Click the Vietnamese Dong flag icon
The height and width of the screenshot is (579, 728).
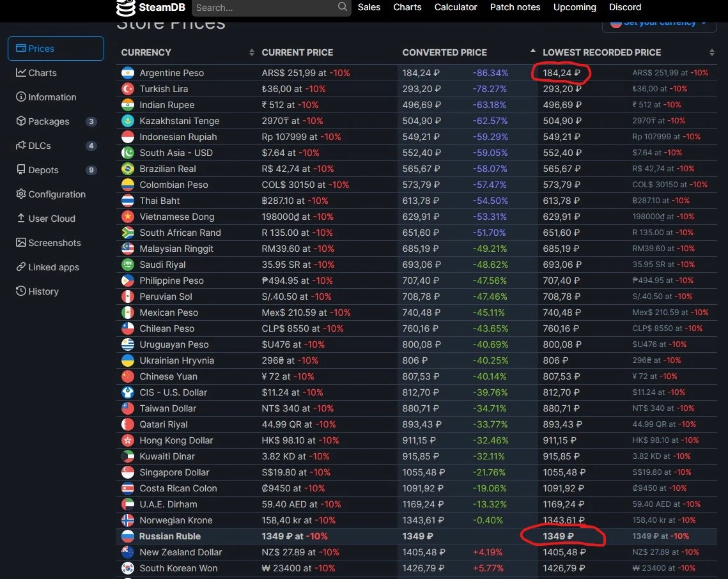(128, 217)
